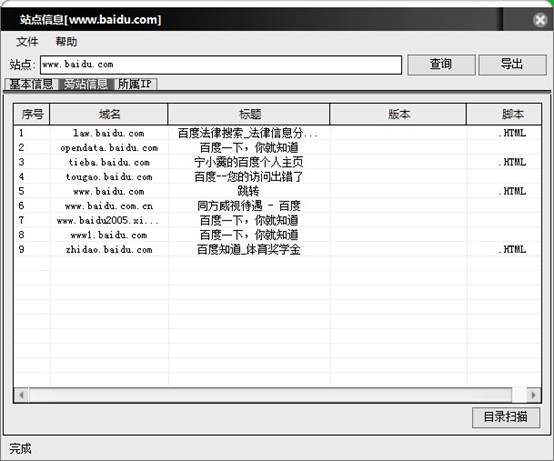
Task: Click the 导出 button
Action: pyautogui.click(x=512, y=64)
